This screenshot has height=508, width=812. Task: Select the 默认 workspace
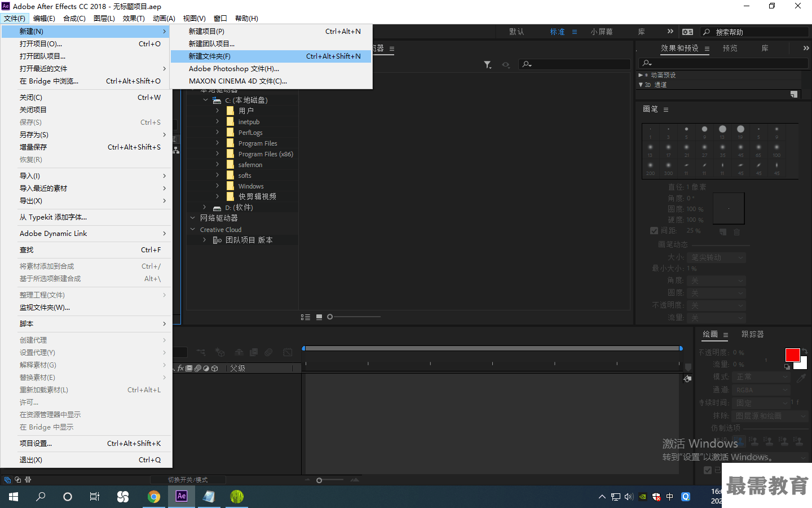517,32
